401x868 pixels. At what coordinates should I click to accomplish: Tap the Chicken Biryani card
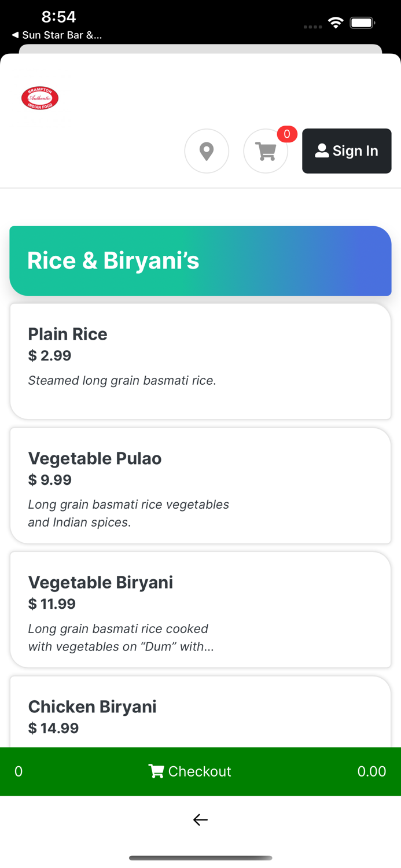coord(200,716)
